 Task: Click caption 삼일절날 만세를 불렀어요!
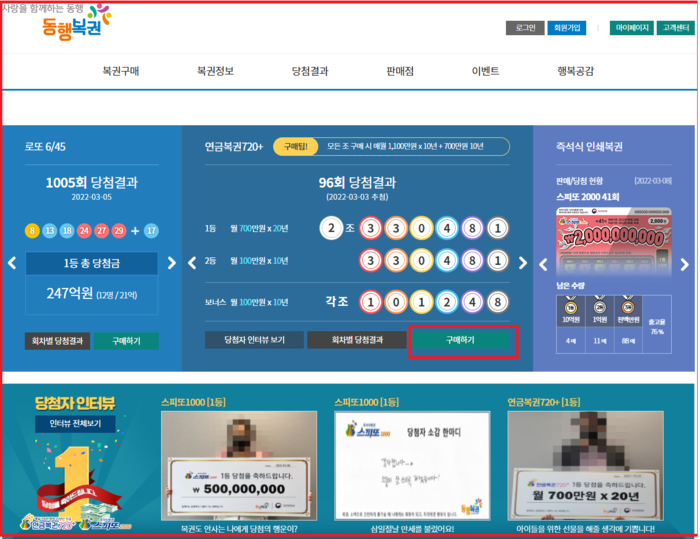[412, 529]
